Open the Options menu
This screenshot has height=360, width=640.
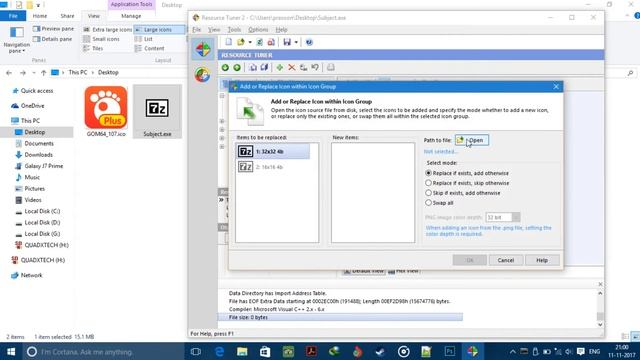pos(258,30)
